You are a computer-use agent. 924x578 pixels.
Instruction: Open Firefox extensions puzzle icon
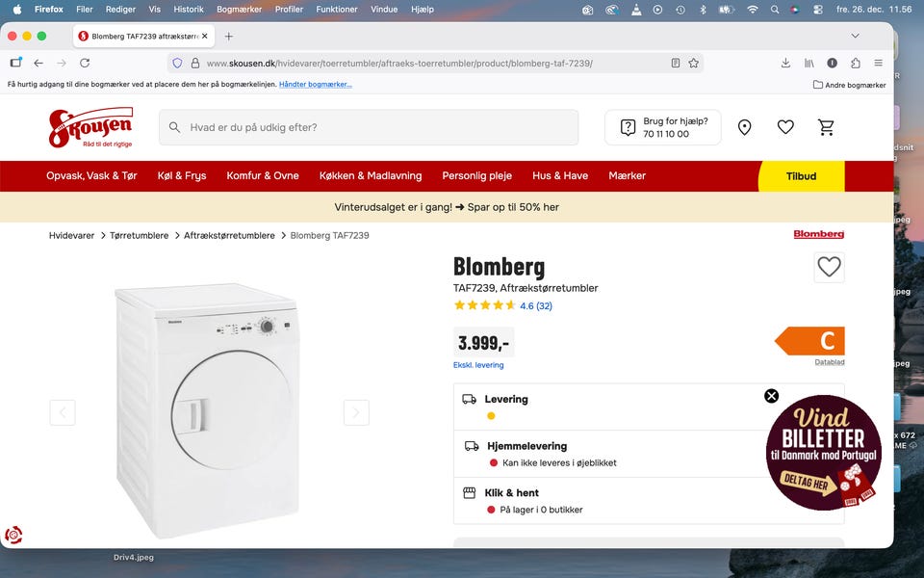856,64
